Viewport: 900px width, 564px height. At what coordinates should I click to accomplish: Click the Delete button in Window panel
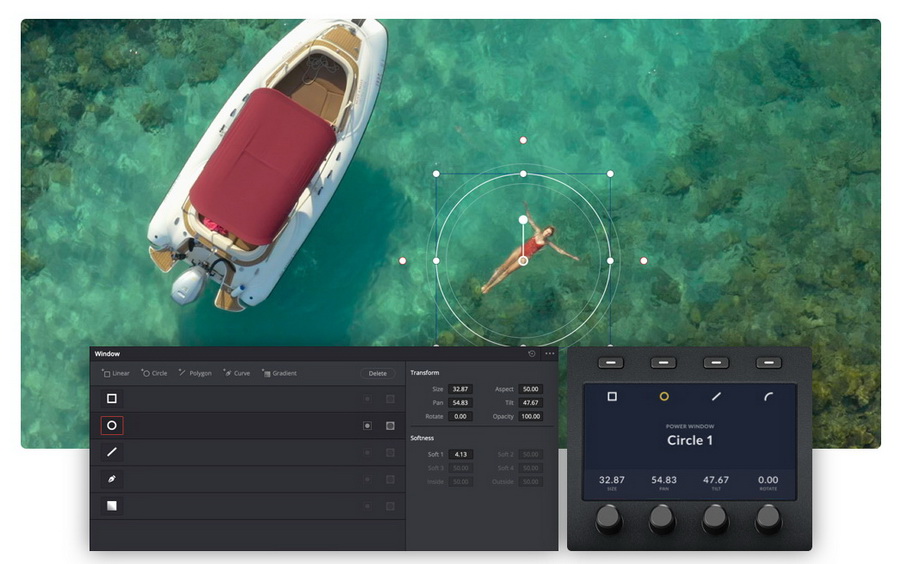(x=378, y=374)
